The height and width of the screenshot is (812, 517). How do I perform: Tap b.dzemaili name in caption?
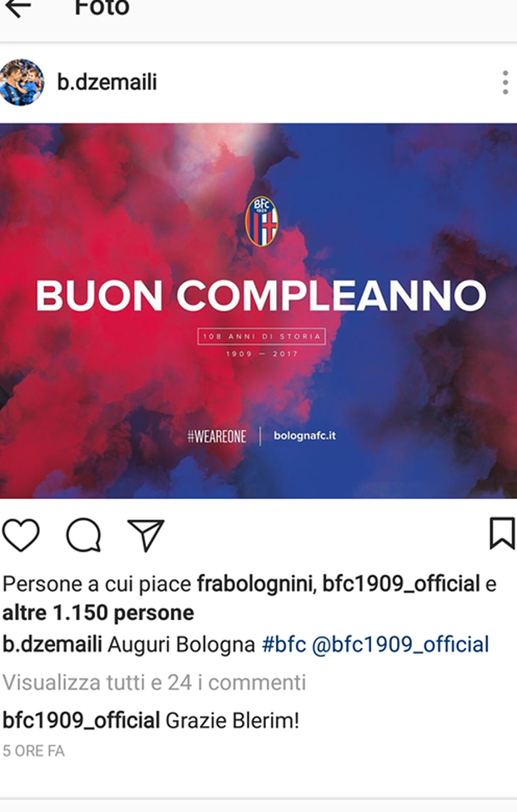[53, 645]
